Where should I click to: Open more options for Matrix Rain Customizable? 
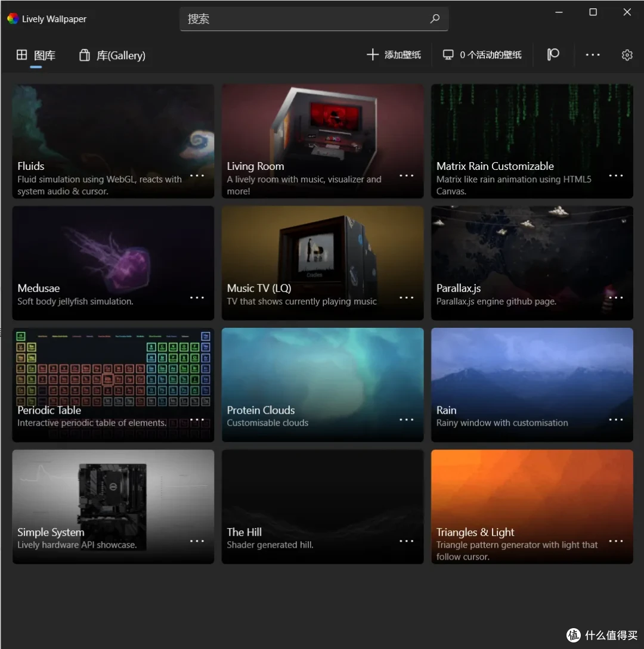[x=616, y=175]
